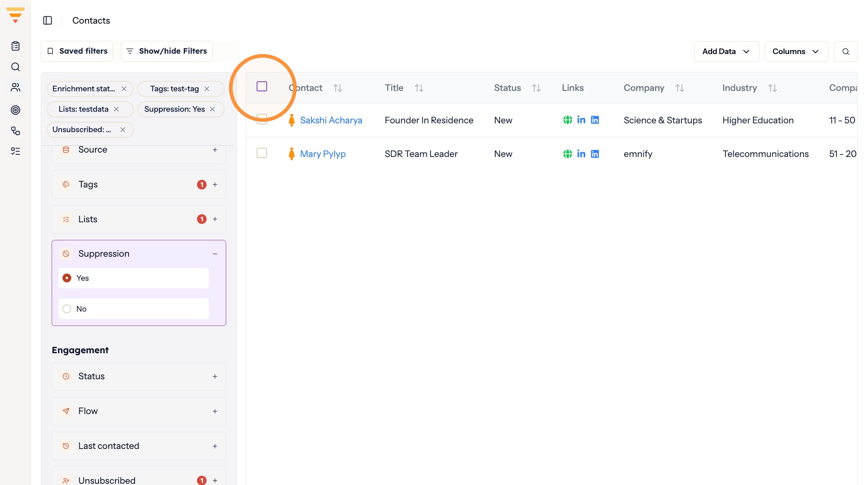
Task: Tick the select-all contacts checkbox
Action: coord(262,87)
